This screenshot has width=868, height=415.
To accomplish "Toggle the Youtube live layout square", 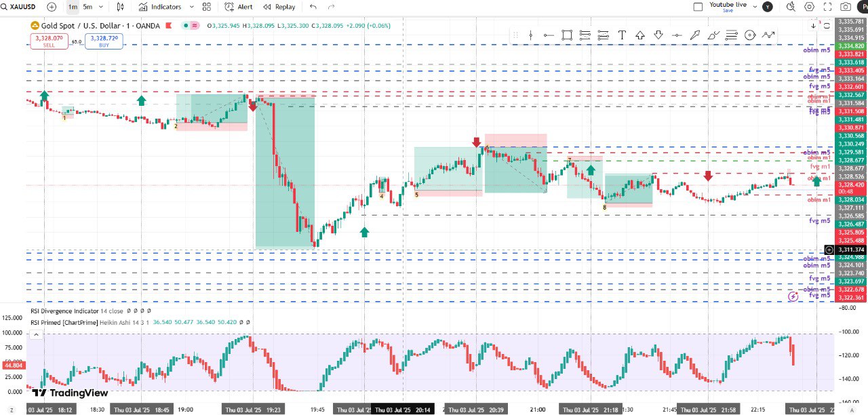I will [698, 7].
